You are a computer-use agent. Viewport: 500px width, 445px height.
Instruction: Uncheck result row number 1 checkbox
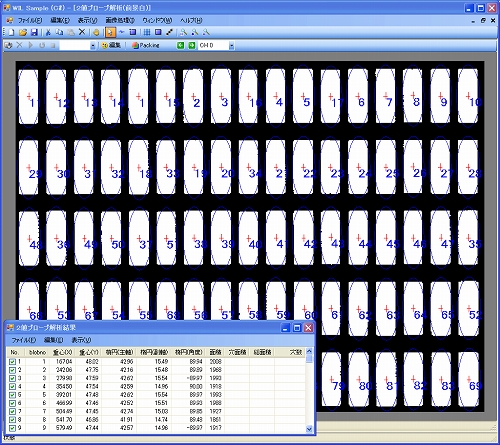(12, 362)
